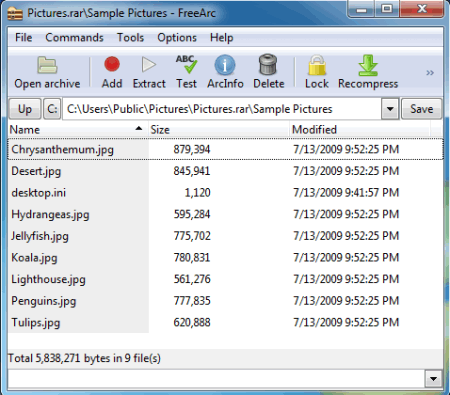Image resolution: width=450 pixels, height=395 pixels.
Task: Click into the archive path field
Action: click(222, 109)
